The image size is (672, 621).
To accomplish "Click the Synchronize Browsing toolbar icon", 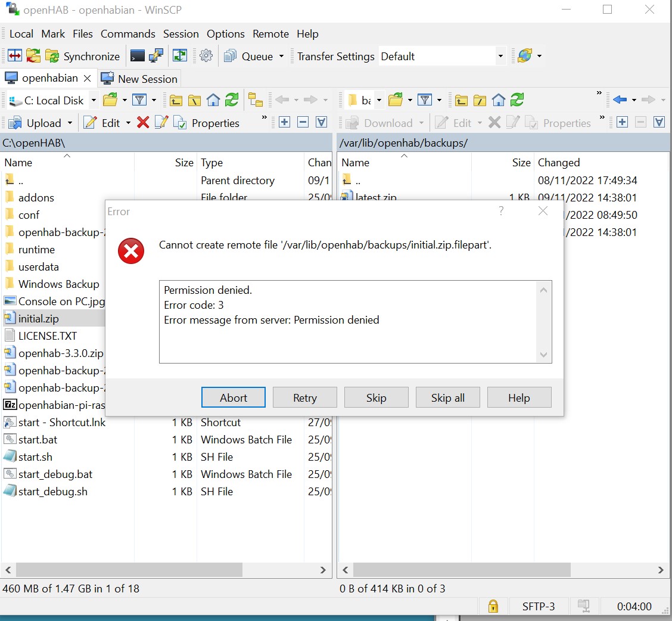I will (33, 56).
